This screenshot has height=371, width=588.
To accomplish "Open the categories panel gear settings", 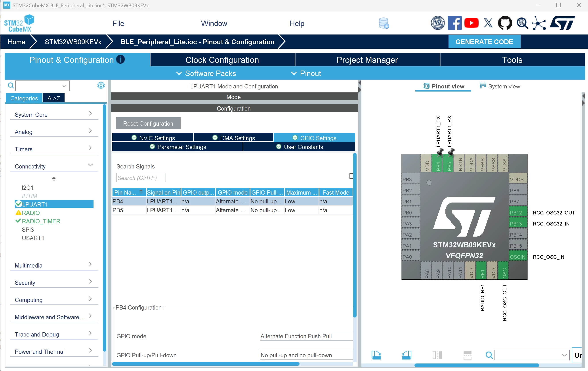I will [101, 86].
